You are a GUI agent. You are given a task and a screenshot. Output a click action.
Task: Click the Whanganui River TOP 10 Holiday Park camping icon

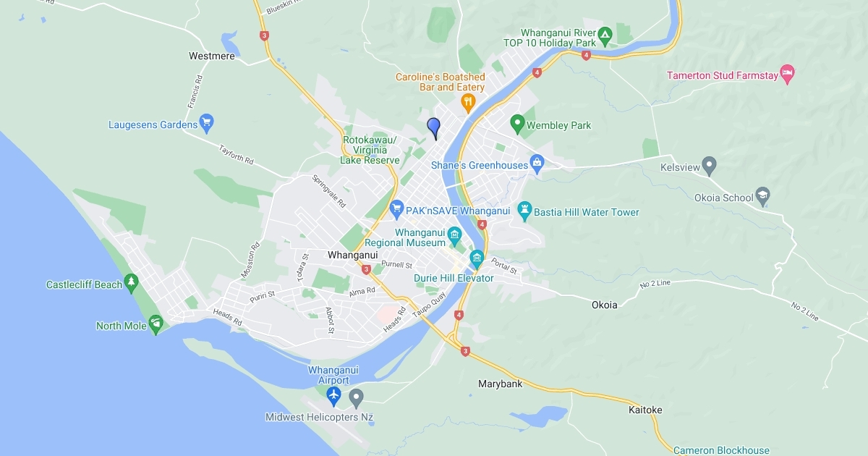[x=605, y=34]
